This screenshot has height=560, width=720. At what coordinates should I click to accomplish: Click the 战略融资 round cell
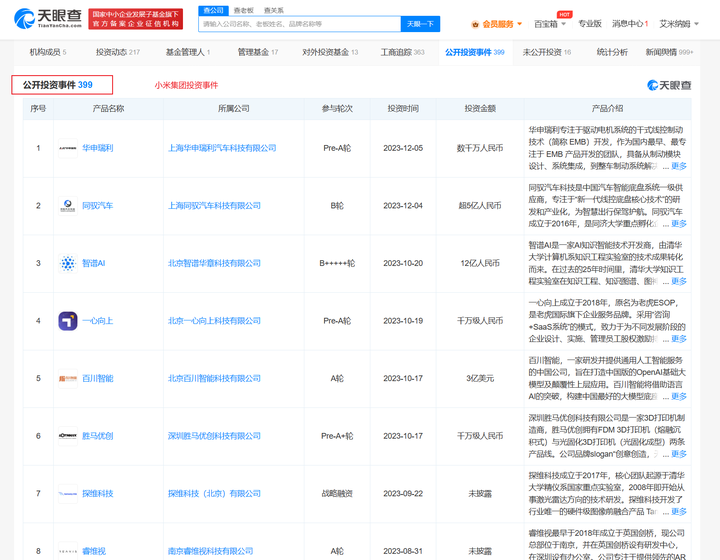tap(337, 494)
